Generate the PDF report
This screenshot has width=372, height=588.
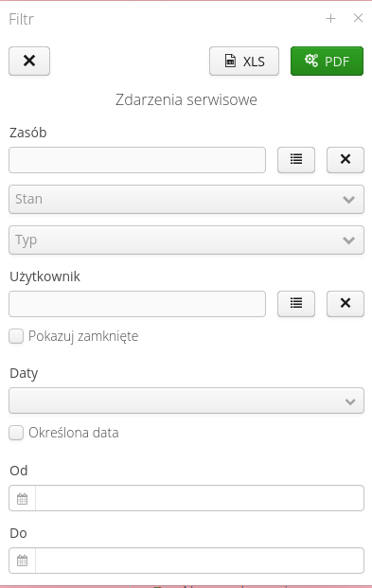point(327,61)
